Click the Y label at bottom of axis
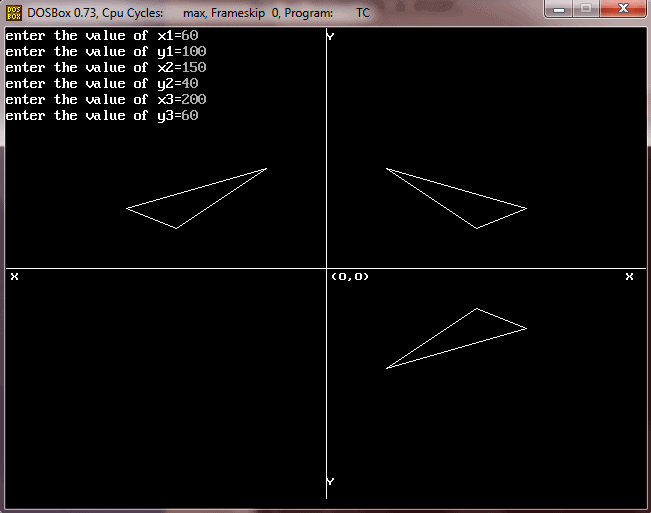 click(x=330, y=482)
